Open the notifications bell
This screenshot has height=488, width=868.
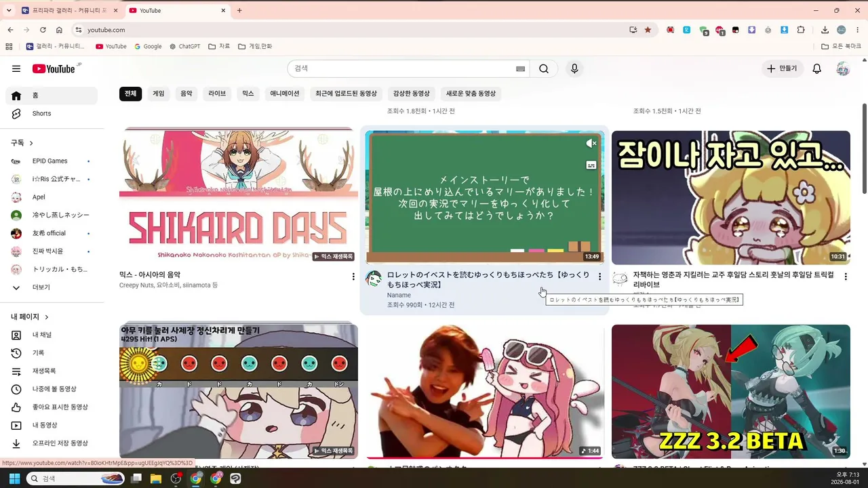(817, 68)
